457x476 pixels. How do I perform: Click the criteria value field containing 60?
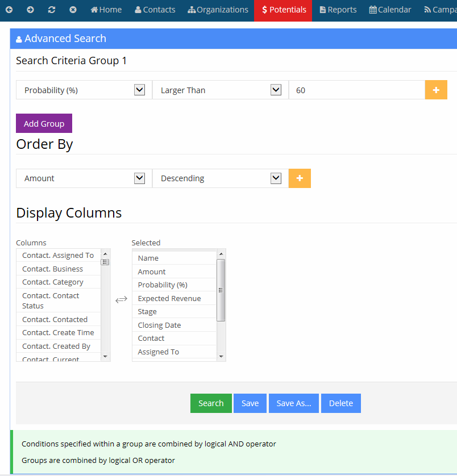coord(356,90)
